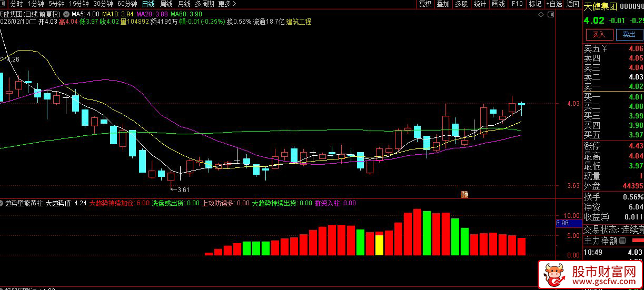The height and width of the screenshot is (290, 644).
Task: Click the 买五 bid row
Action: [x=613, y=135]
